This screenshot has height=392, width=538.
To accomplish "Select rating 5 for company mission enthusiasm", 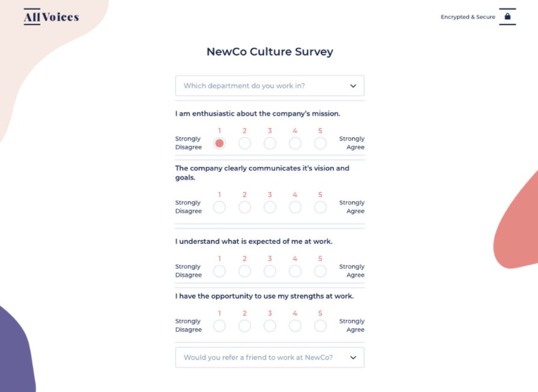I will pyautogui.click(x=320, y=143).
